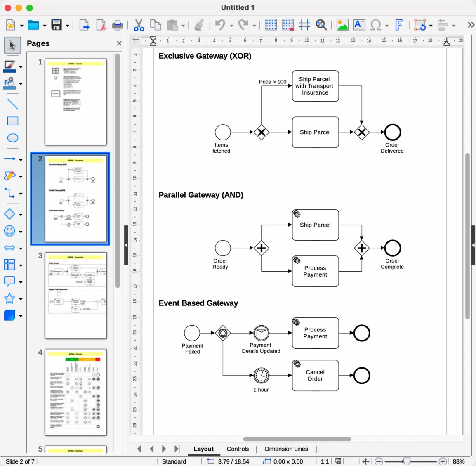Click the New document icon

tap(11, 25)
